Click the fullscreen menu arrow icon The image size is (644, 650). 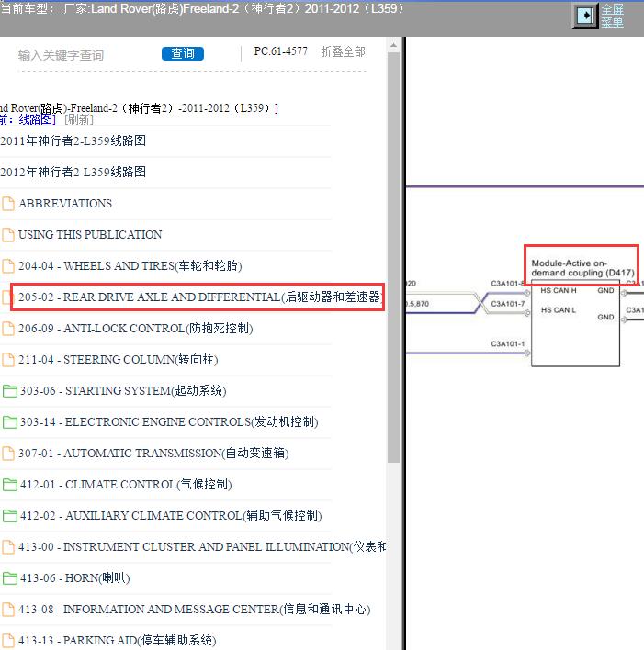[x=585, y=16]
